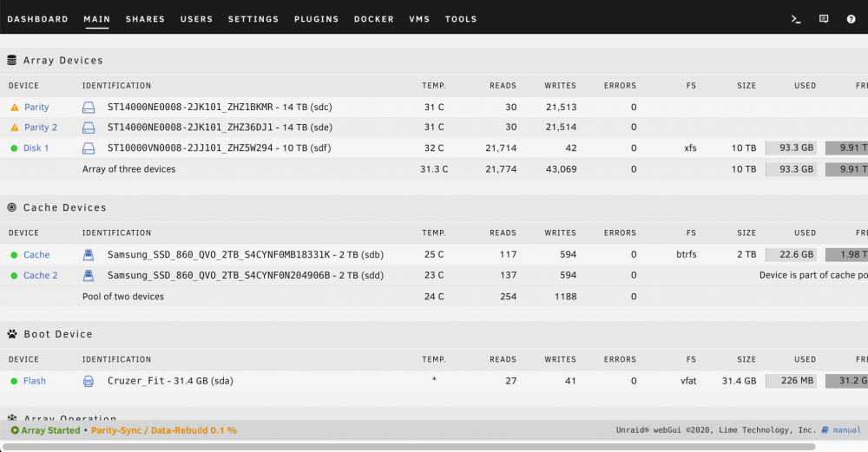Open the Users tab

pyautogui.click(x=196, y=19)
